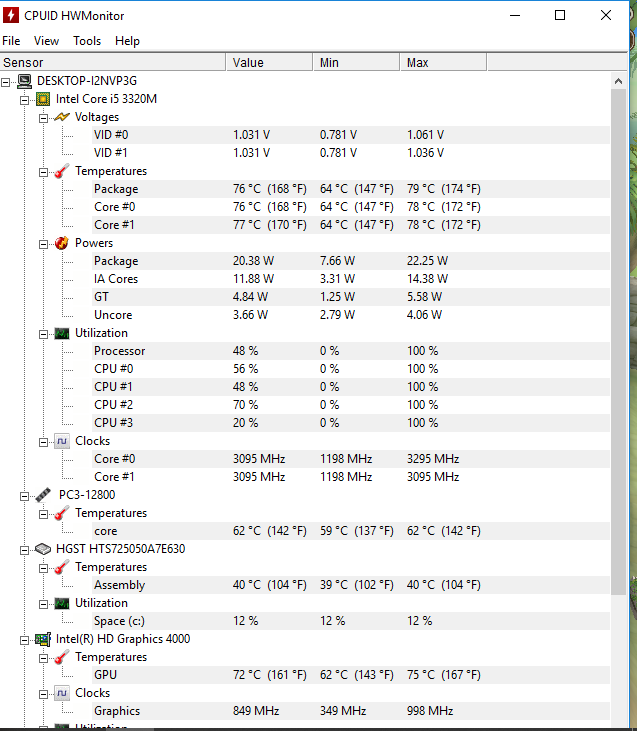637x731 pixels.
Task: Select the Core #0 temperature row
Action: 351,207
